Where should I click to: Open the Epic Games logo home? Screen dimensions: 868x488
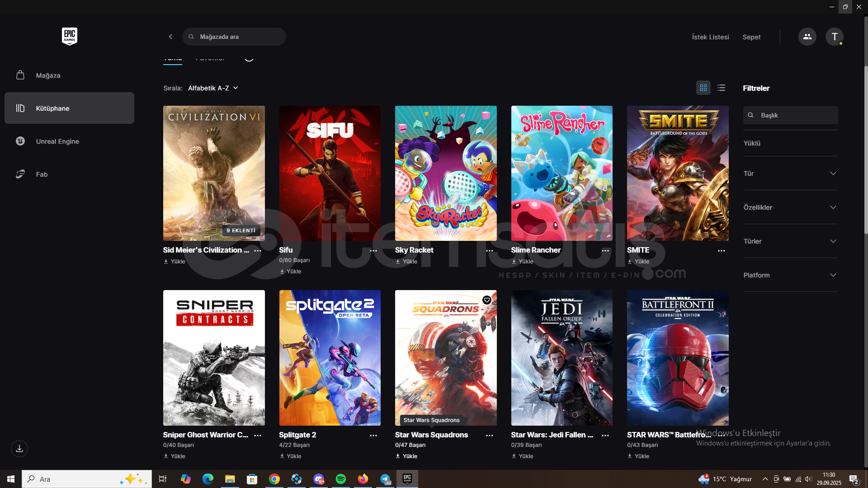click(70, 36)
